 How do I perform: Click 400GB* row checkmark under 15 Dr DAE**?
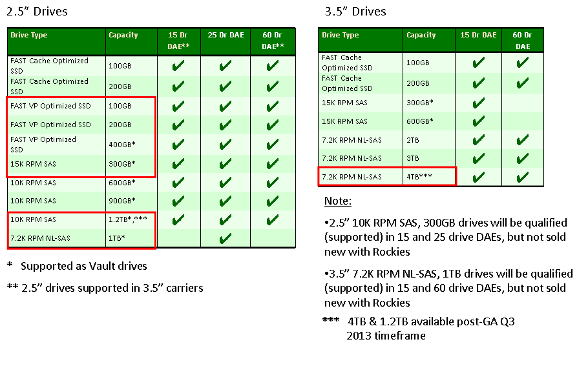coord(178,144)
